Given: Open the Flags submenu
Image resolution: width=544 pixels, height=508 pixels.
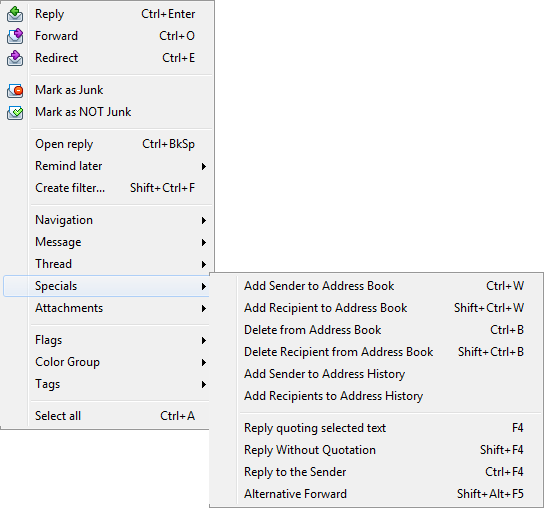Looking at the screenshot, I should click(x=120, y=340).
